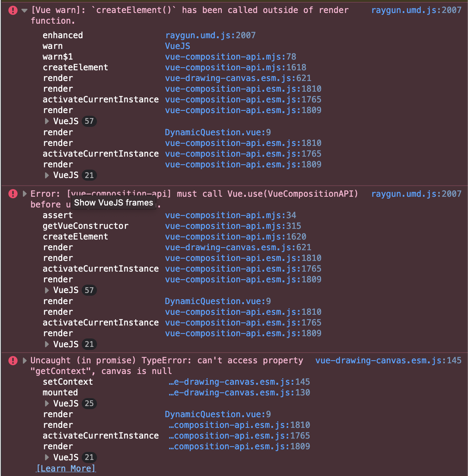Open the Learn More link
Image resolution: width=468 pixels, height=476 pixels.
pos(65,468)
